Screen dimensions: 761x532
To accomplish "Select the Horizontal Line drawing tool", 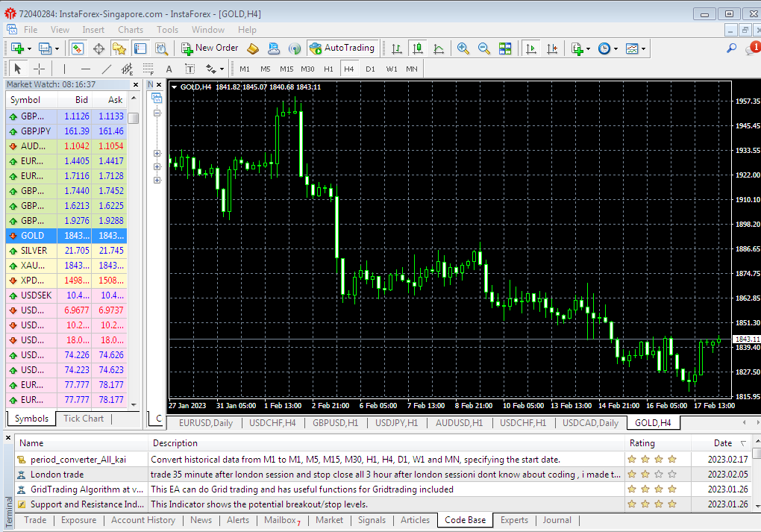I will pos(85,69).
